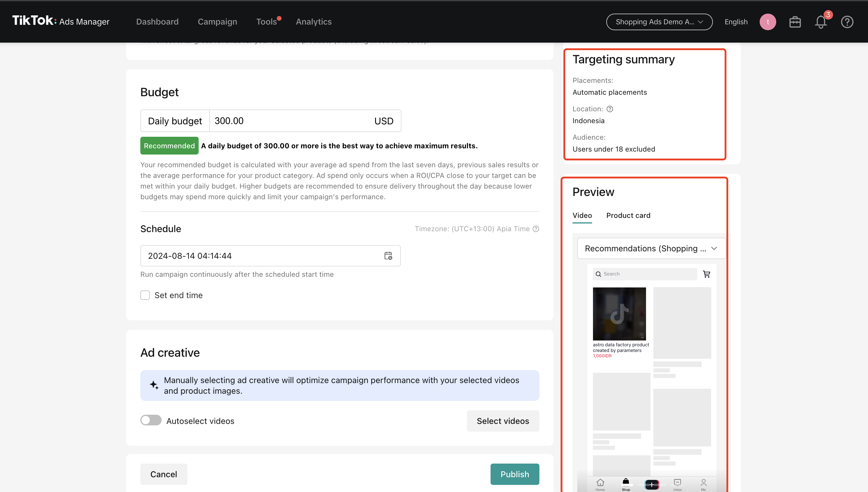Screen dimensions: 868x492
Task: Expand the Shopping Ads Demo account dropdown
Action: click(x=659, y=22)
